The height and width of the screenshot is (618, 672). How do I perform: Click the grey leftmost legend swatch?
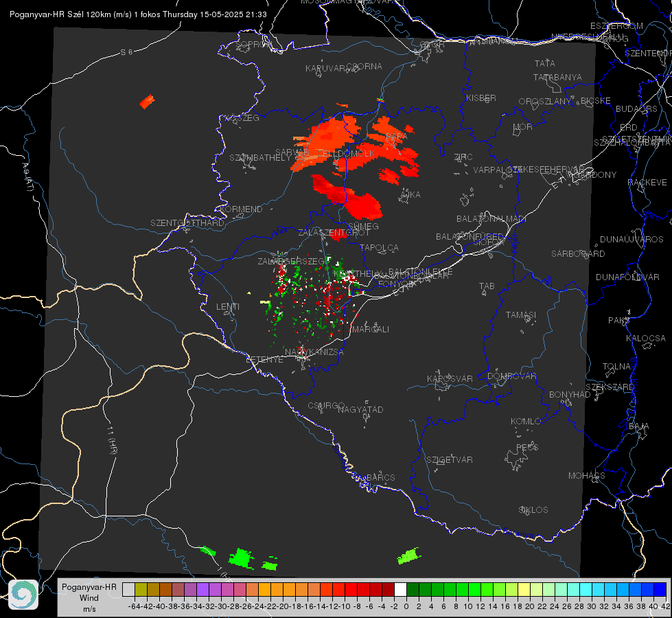pos(128,589)
